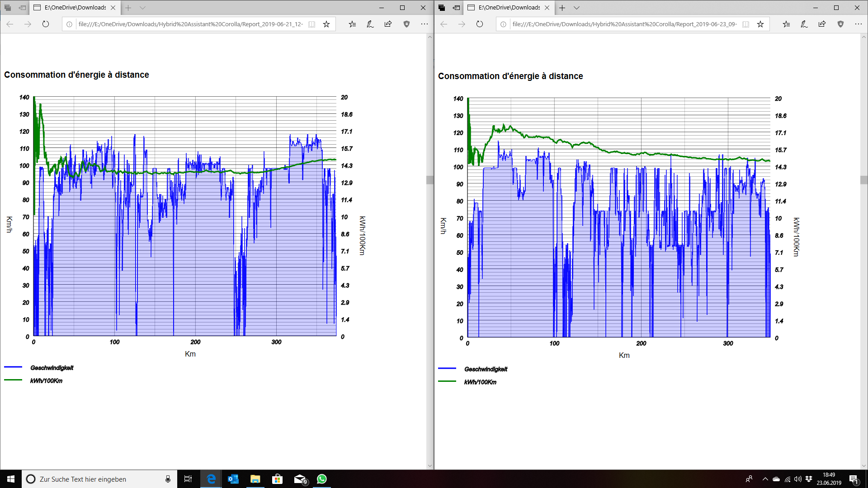Open Favorites hub in left Edge window

pyautogui.click(x=353, y=24)
